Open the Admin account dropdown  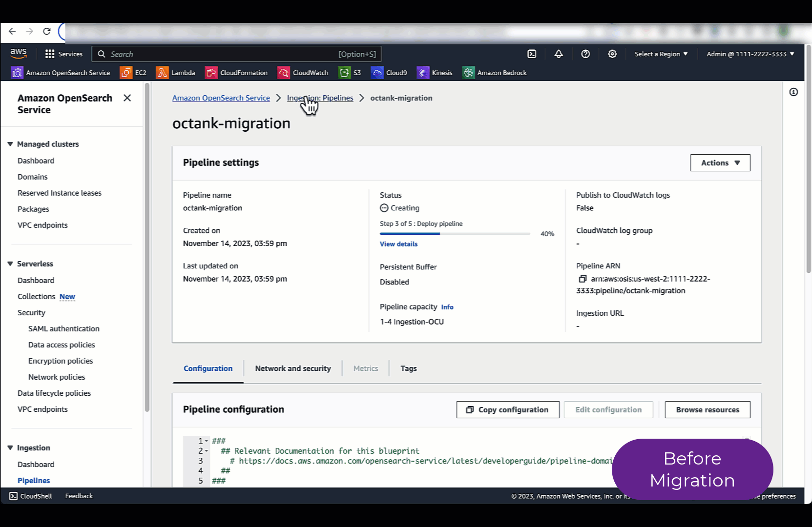(x=750, y=54)
